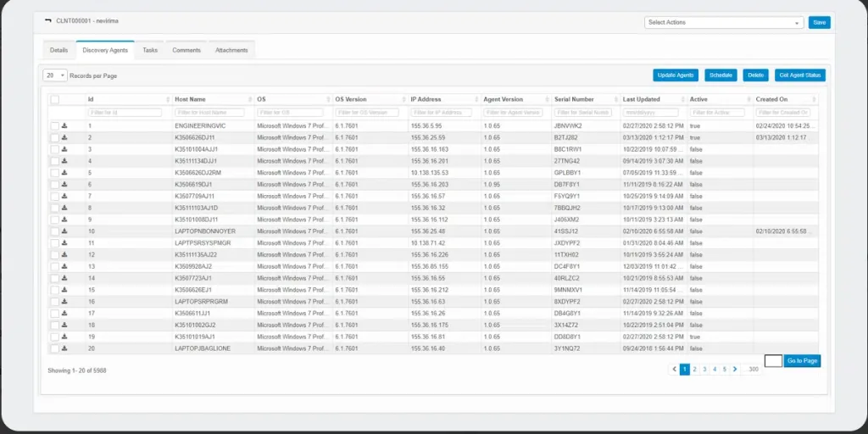Viewport: 868px width, 434px height.
Task: Click Get Agent Status button
Action: 800,75
